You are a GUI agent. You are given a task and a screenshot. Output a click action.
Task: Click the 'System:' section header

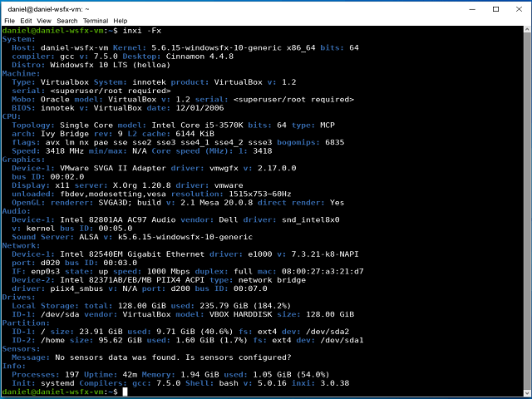coord(20,39)
